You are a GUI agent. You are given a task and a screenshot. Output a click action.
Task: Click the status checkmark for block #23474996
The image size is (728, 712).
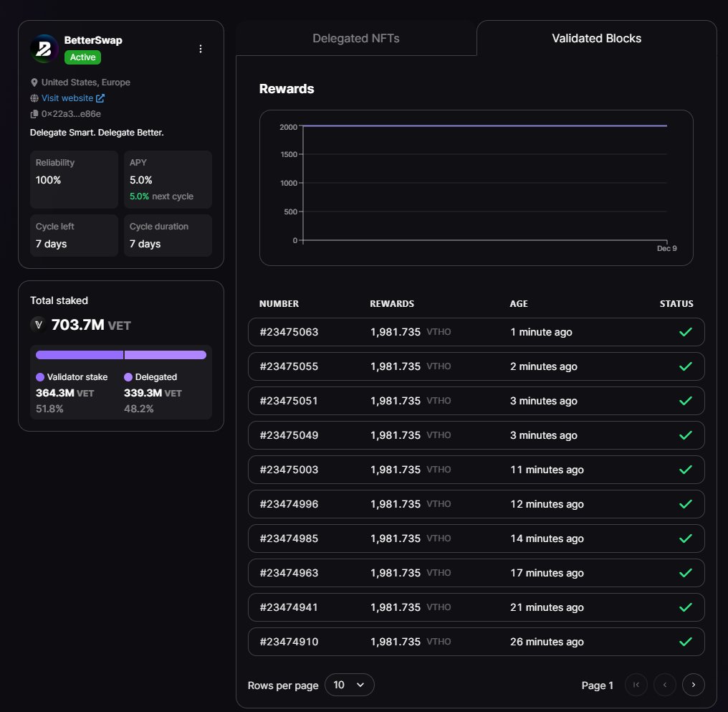685,504
